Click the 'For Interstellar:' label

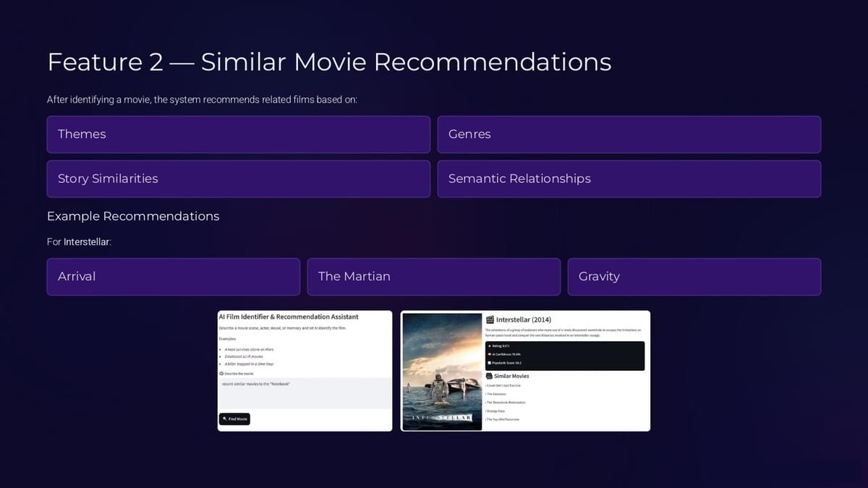(x=79, y=242)
